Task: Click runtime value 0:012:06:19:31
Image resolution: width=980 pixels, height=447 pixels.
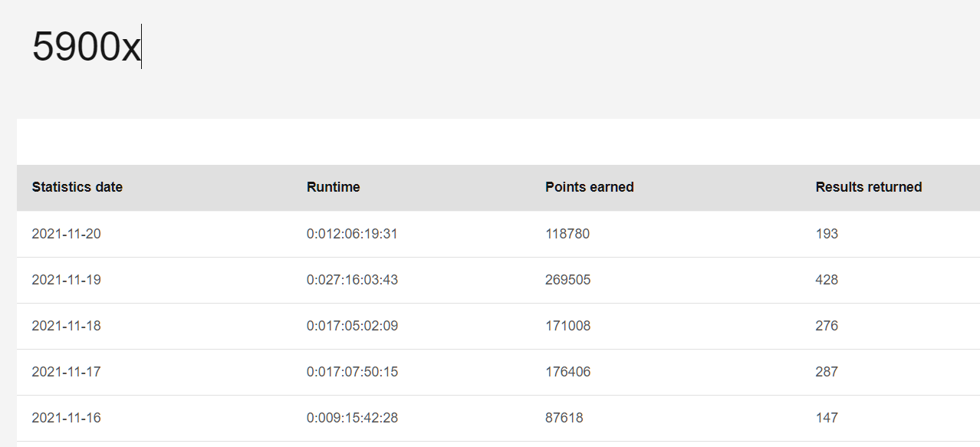Action: coord(352,234)
